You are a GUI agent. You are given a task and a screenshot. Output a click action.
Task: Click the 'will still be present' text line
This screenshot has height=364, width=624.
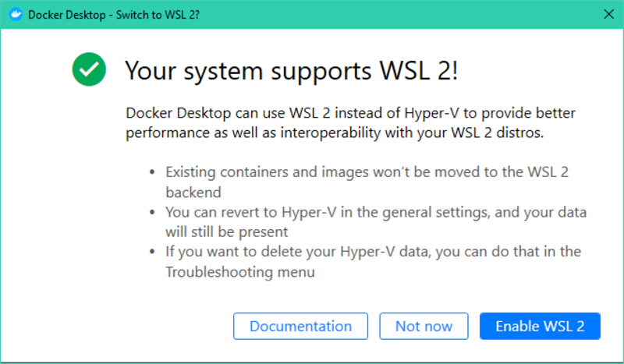point(226,231)
